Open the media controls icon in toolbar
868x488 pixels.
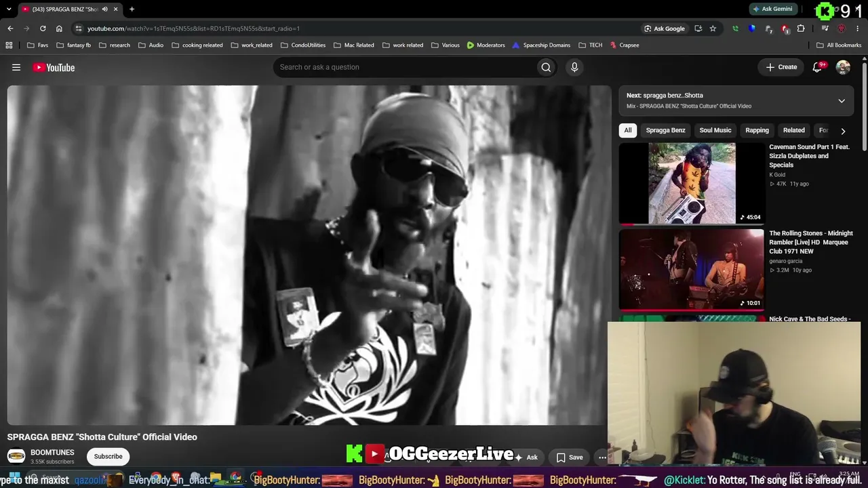(825, 28)
